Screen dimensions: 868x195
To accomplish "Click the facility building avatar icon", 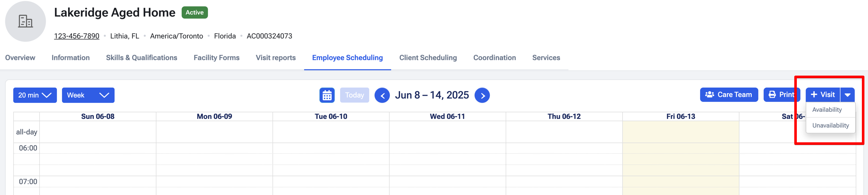I will click(25, 21).
